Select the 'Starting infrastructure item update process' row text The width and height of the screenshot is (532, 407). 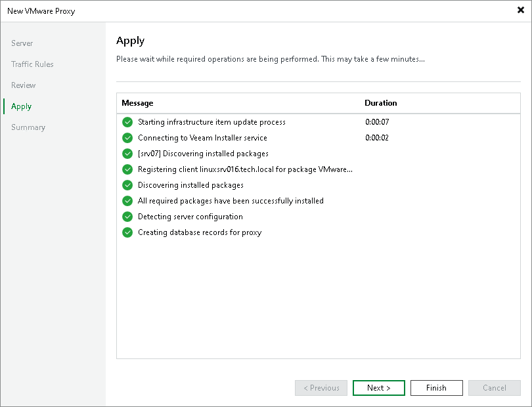pos(211,122)
